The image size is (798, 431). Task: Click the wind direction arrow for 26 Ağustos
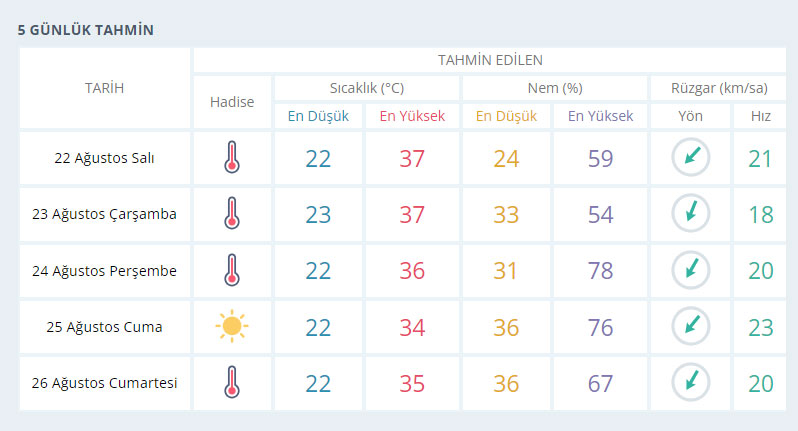[x=691, y=382]
